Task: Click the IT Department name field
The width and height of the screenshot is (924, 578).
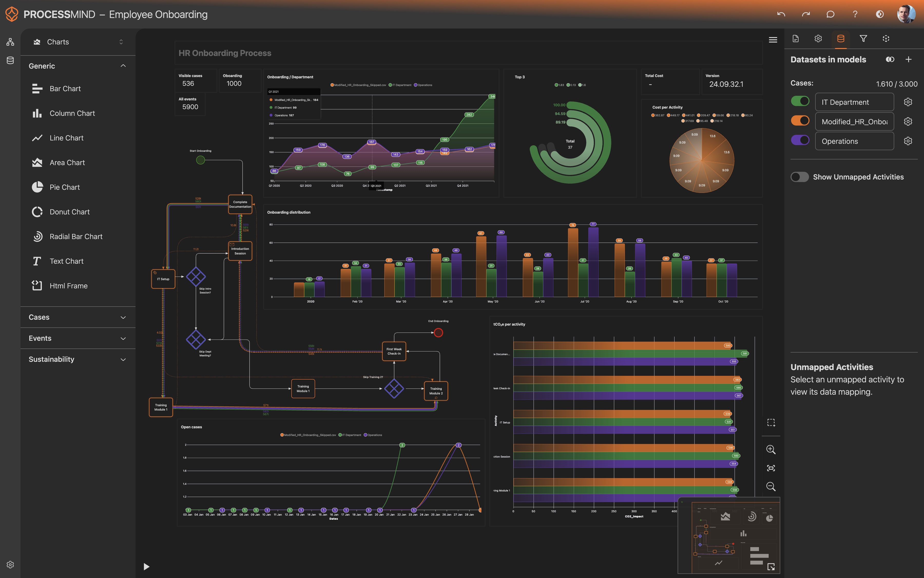Action: point(854,102)
